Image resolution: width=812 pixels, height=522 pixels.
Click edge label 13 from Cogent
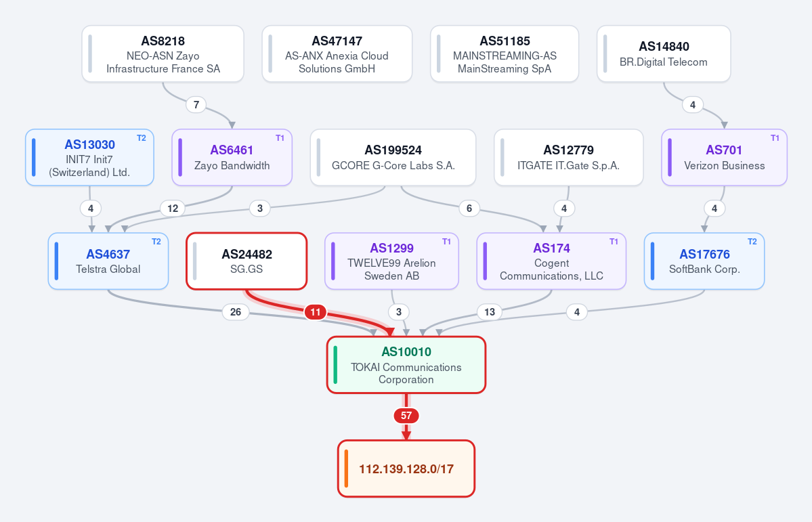point(490,311)
